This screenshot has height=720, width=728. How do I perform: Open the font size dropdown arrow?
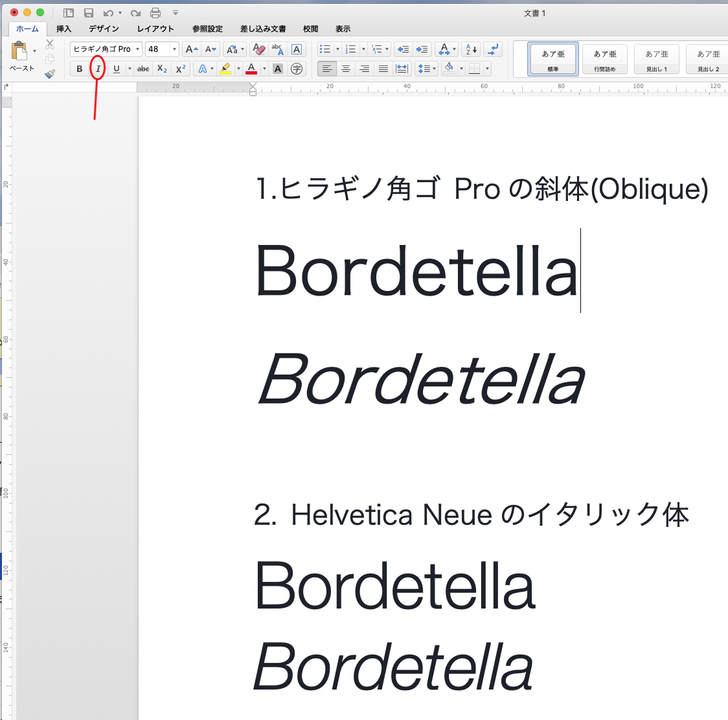174,49
